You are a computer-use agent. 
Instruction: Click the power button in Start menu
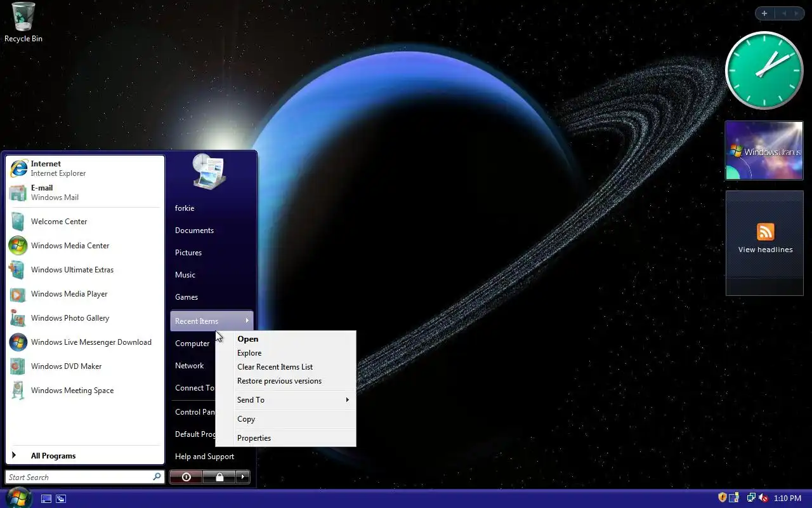click(x=186, y=477)
